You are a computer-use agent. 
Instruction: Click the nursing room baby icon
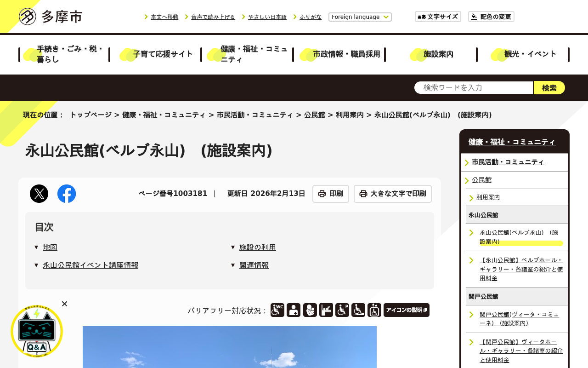(x=310, y=310)
